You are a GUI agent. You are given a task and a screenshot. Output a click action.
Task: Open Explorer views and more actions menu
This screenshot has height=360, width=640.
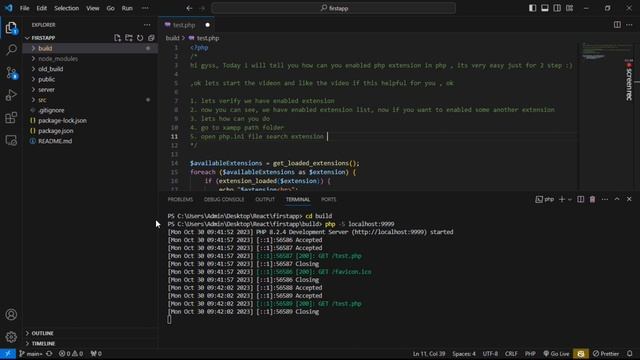[x=147, y=25]
